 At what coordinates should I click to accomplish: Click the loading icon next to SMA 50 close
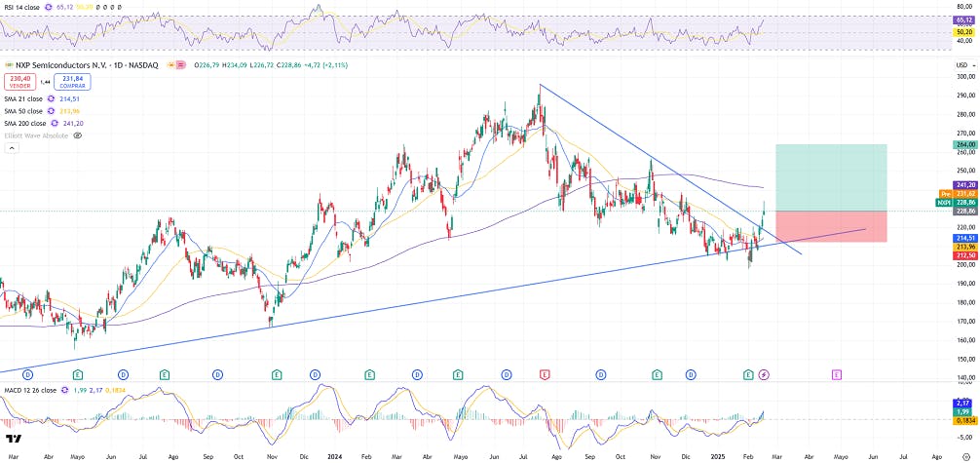click(x=52, y=111)
